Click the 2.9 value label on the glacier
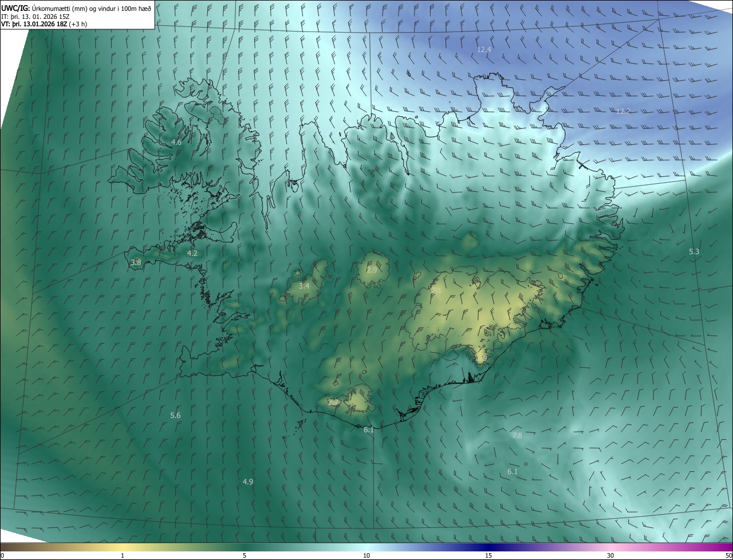Image resolution: width=733 pixels, height=560 pixels. (x=372, y=270)
